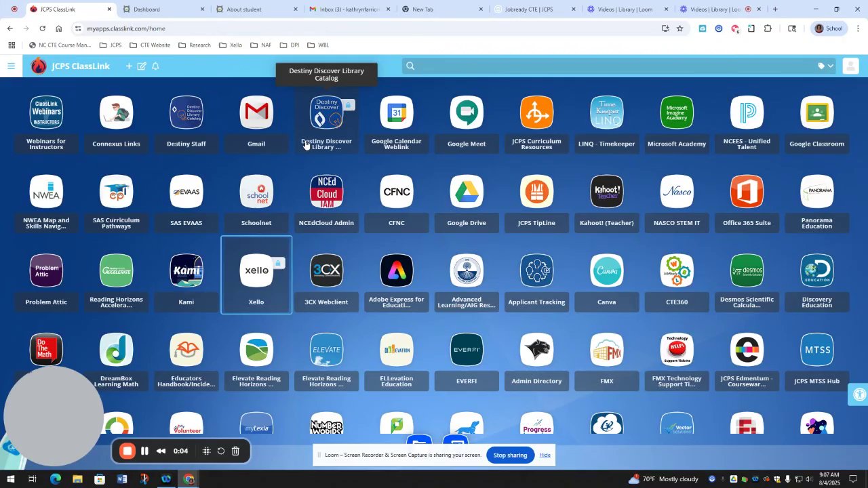Open Google Classroom app

point(817,123)
